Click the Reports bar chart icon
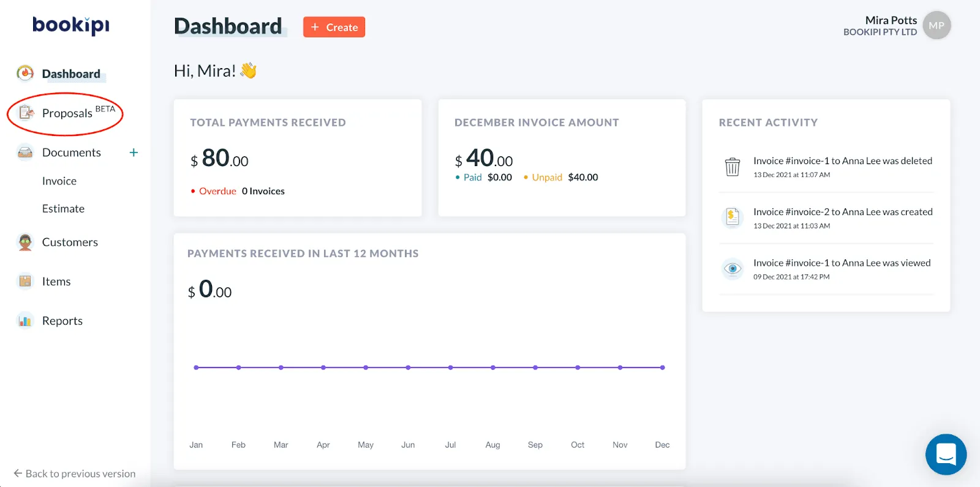The width and height of the screenshot is (980, 487). pyautogui.click(x=25, y=320)
